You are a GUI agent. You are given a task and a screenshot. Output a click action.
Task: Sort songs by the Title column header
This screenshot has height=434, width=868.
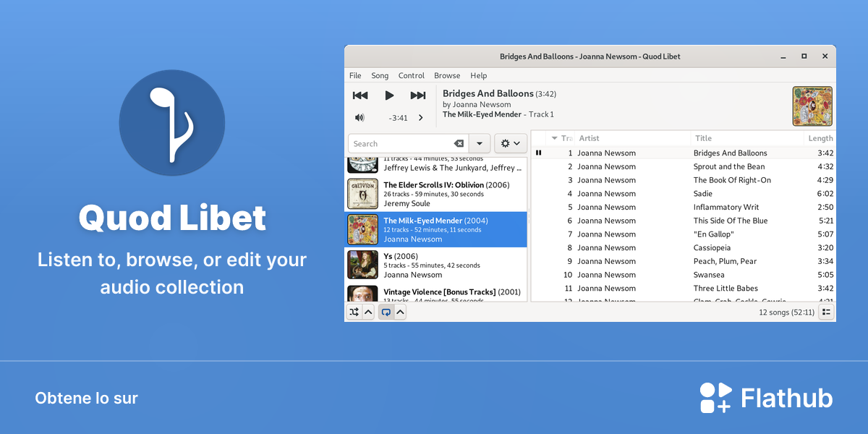(x=749, y=138)
